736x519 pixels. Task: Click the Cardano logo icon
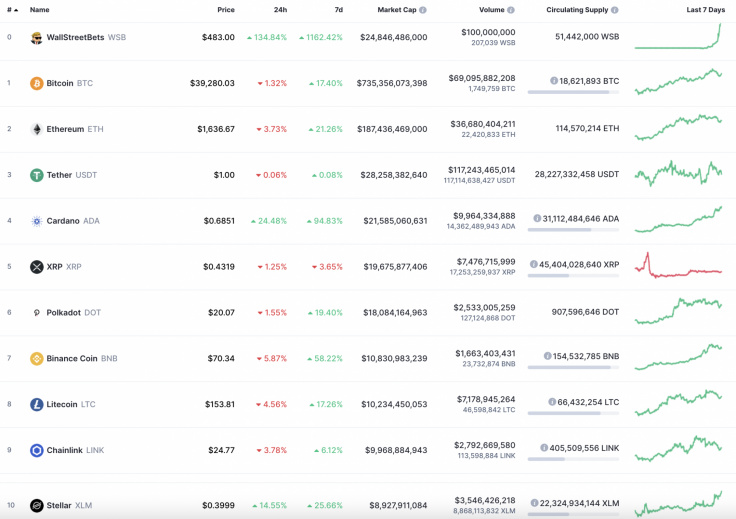point(37,221)
